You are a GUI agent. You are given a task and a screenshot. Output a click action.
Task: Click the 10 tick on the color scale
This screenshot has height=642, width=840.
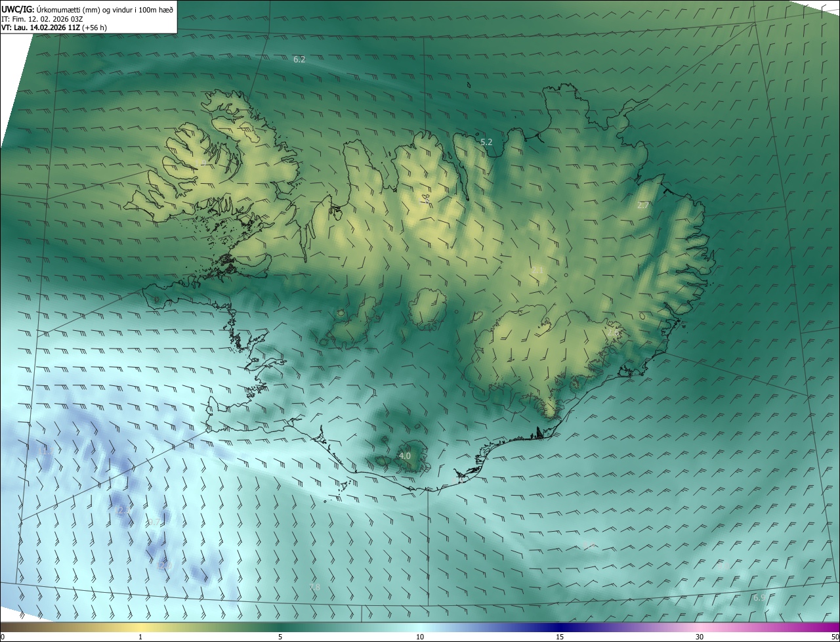pyautogui.click(x=420, y=637)
